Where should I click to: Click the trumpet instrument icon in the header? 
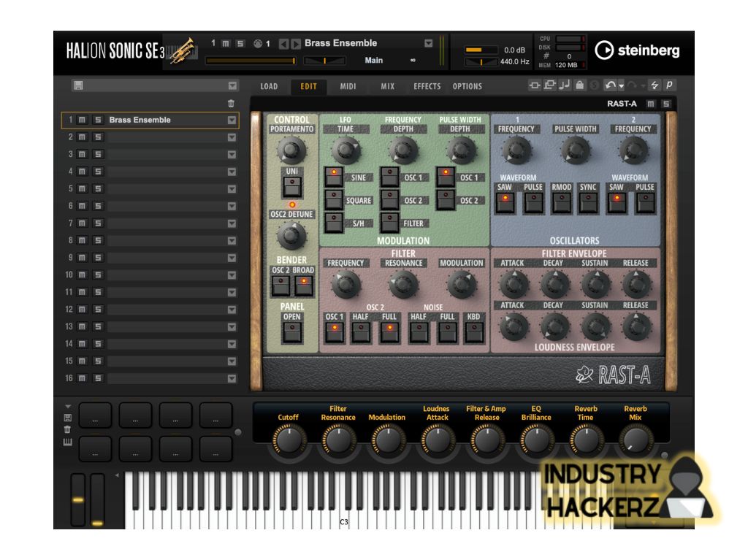click(183, 51)
